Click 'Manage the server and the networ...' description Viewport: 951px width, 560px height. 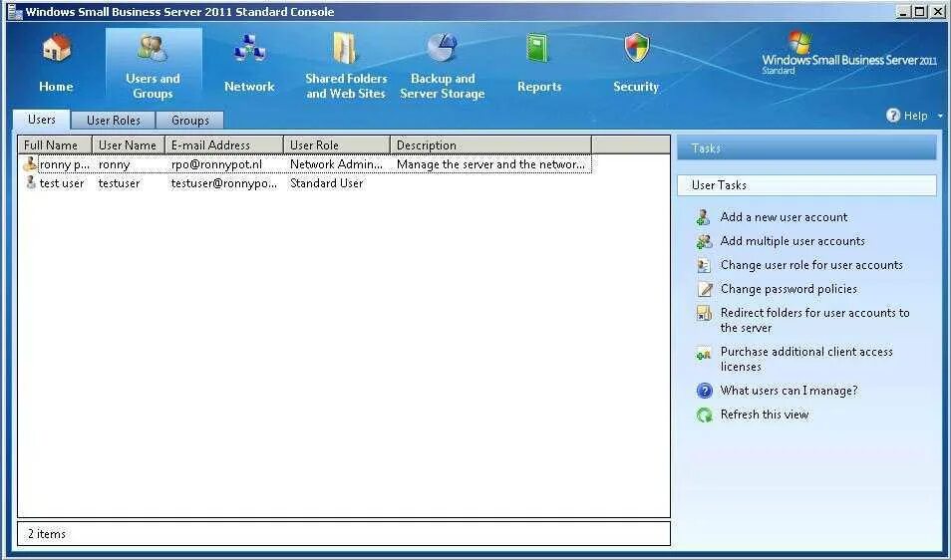pos(490,164)
